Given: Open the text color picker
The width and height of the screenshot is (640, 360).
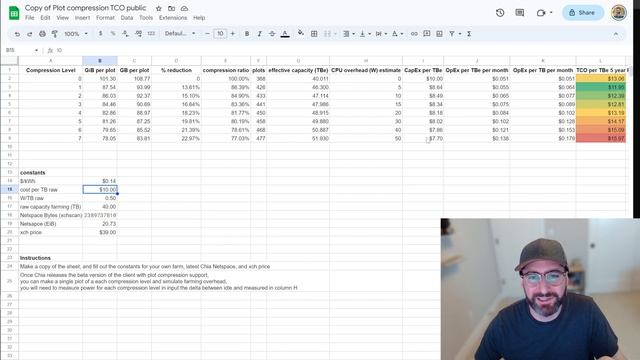Looking at the screenshot, I should tap(285, 33).
